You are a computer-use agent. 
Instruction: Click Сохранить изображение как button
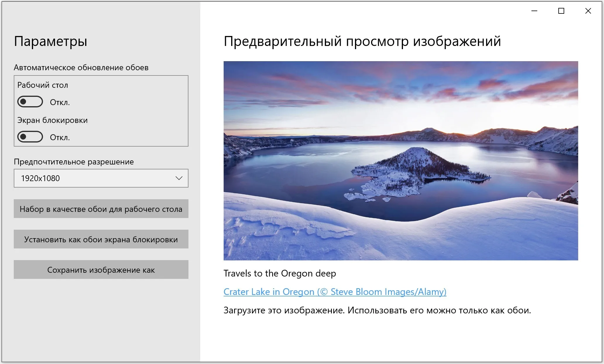pos(101,270)
